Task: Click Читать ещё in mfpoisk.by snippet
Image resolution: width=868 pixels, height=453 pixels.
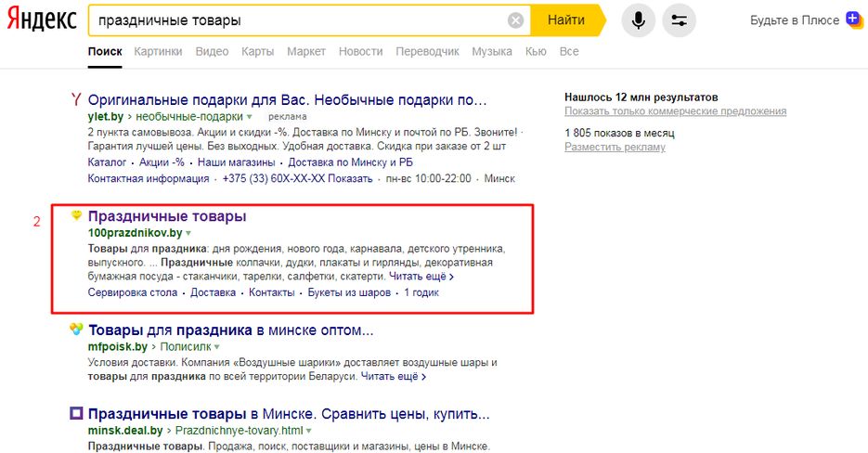Action: 394,377
